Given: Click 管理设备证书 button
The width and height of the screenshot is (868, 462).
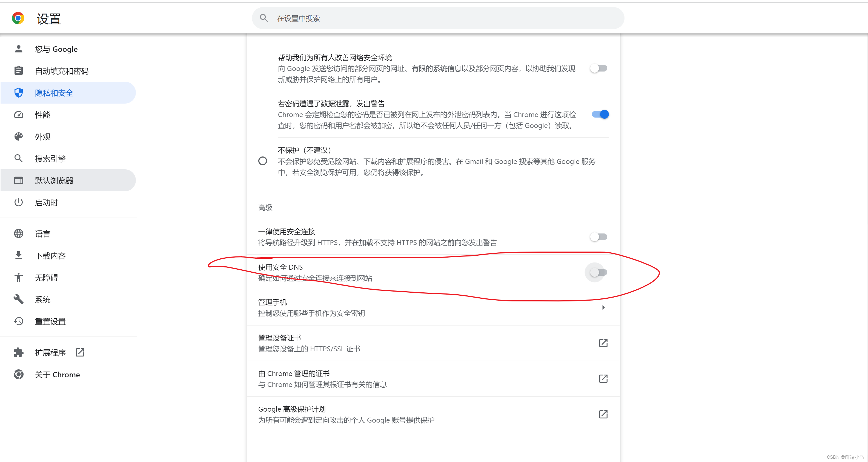Looking at the screenshot, I should pos(434,343).
